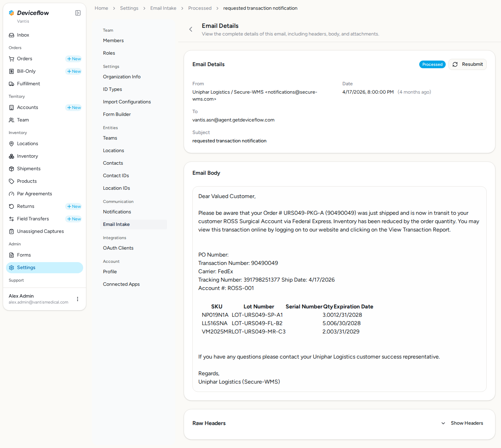Viewport: 501px width, 448px height.
Task: Return to Processed breadcrumb
Action: (200, 8)
